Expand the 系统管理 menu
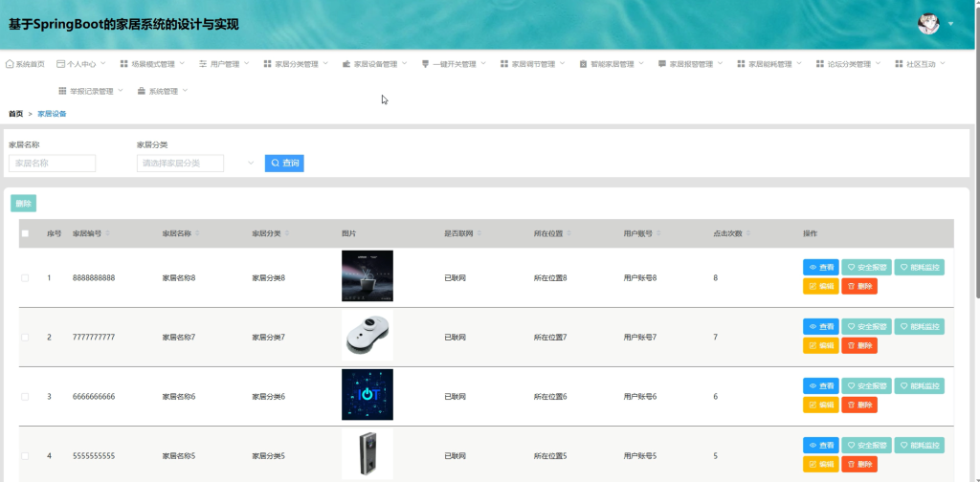 tap(163, 91)
